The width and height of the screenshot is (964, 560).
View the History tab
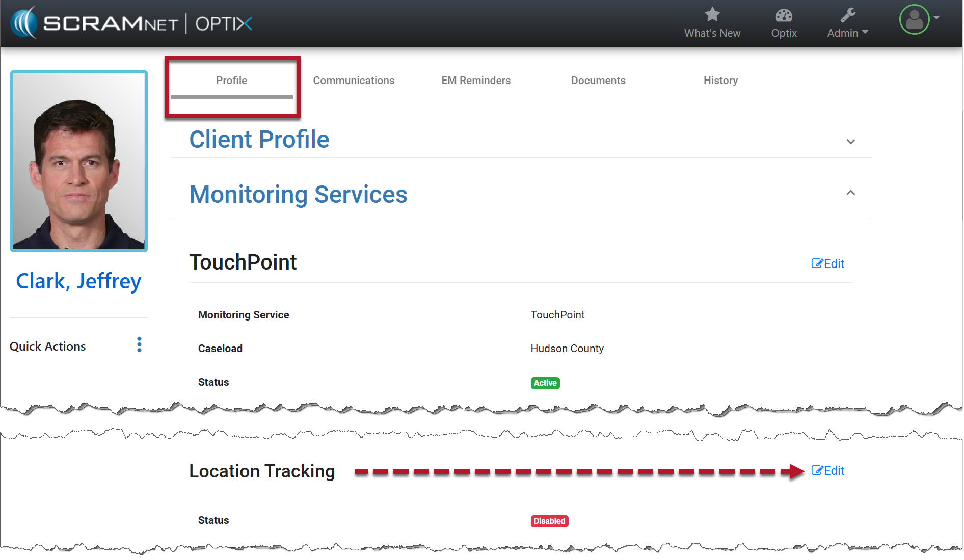point(720,81)
